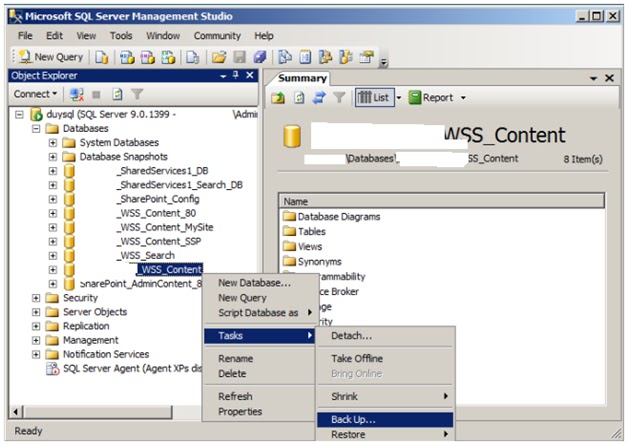Click the Filter icon in Object Explorer
Screen dimensions: 628x445
click(x=137, y=95)
